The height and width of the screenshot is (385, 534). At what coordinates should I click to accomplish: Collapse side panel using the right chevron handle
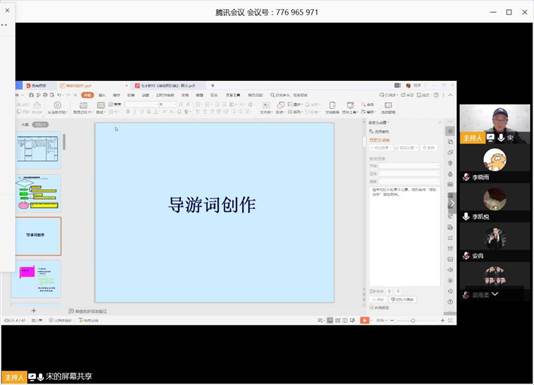452,204
